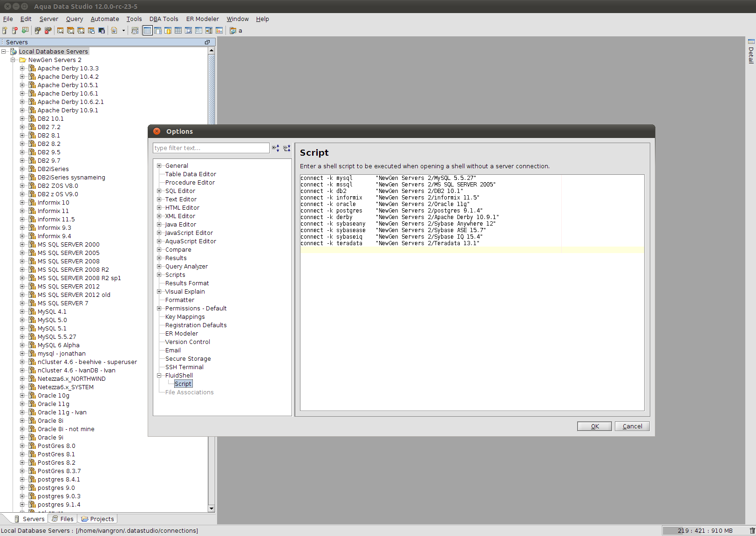Viewport: 756px width, 536px height.
Task: Click the server icon with red minus
Action: coord(15,31)
